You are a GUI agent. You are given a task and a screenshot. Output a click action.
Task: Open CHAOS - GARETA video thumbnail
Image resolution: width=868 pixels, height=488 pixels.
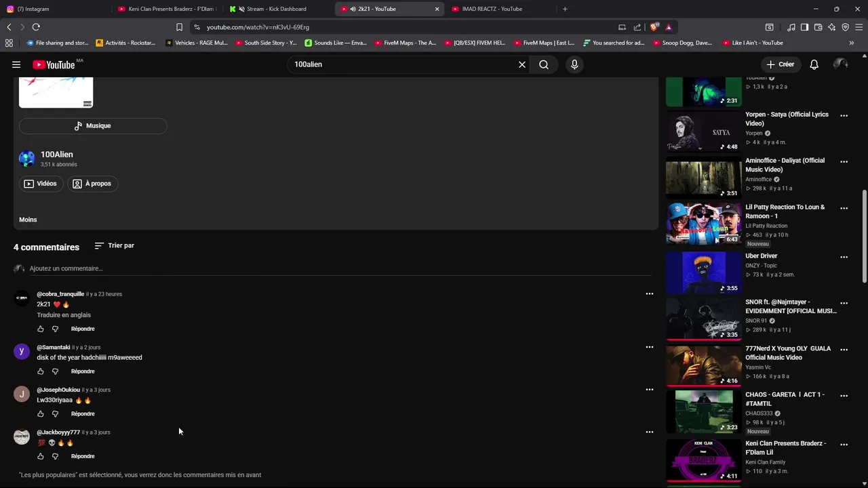pyautogui.click(x=703, y=411)
